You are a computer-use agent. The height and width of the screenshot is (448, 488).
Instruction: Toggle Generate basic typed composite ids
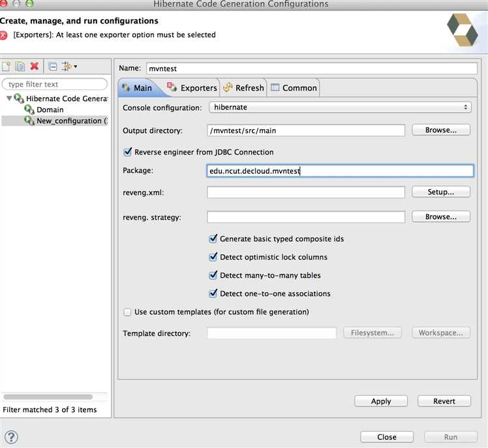tap(213, 239)
